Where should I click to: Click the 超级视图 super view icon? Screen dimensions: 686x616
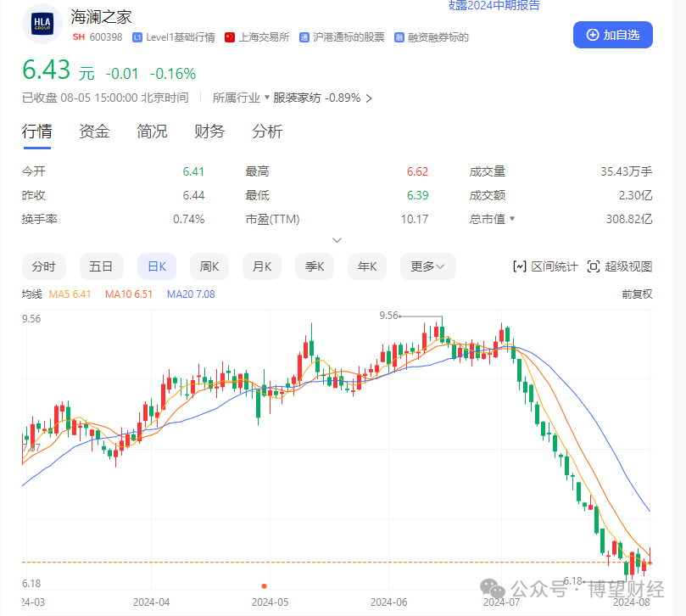pyautogui.click(x=594, y=266)
